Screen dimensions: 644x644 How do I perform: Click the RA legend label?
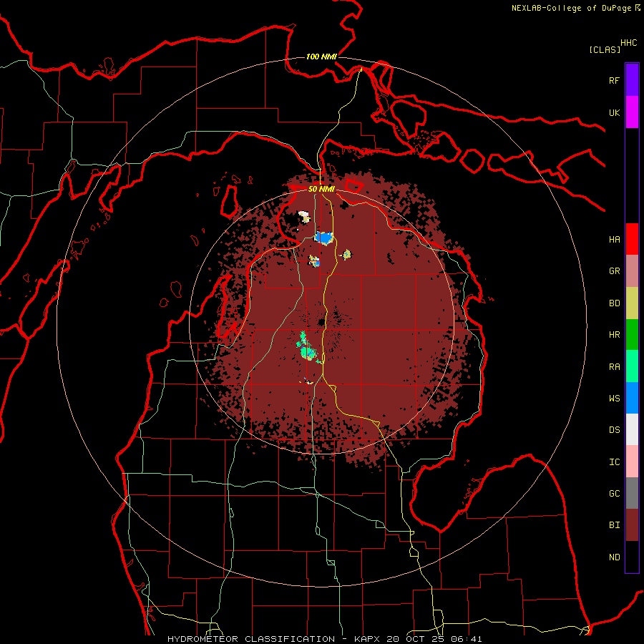tap(614, 367)
